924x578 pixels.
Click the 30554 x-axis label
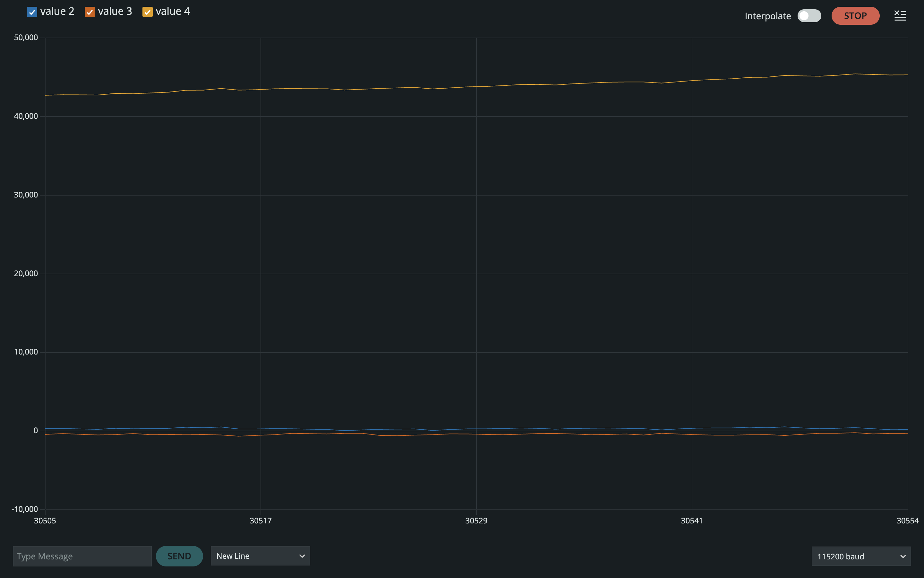coord(908,521)
